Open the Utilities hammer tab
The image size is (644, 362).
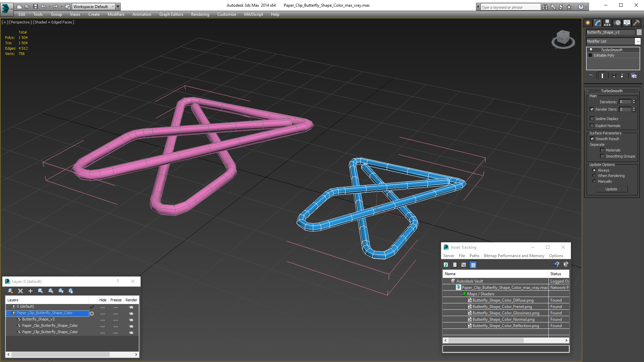point(636,23)
